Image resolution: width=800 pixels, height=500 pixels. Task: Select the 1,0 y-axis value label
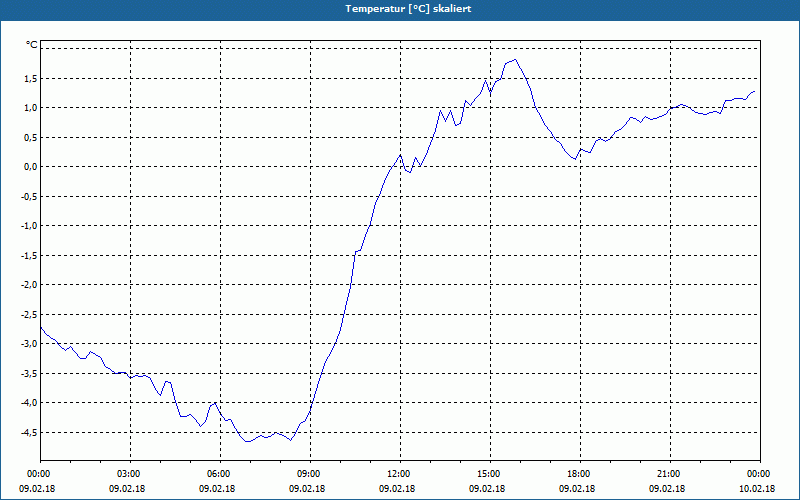coord(30,108)
